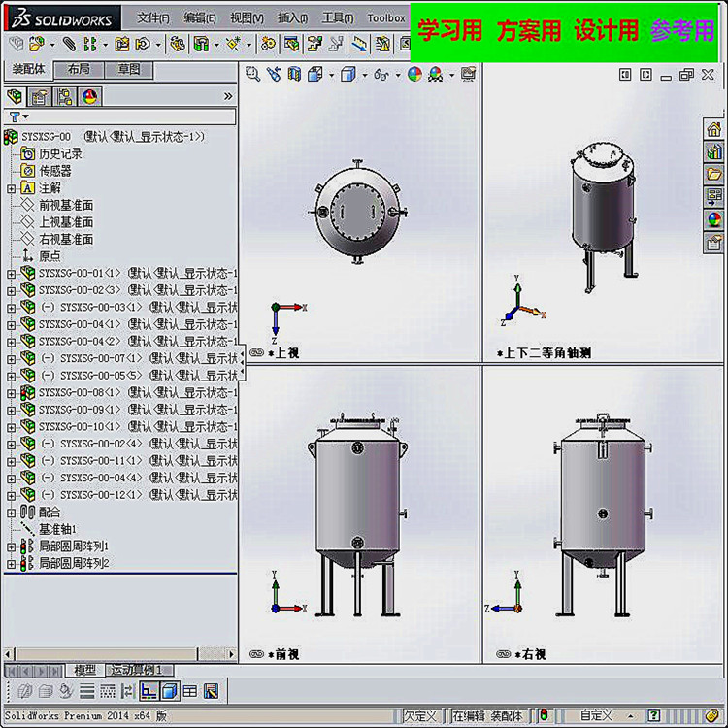Open the ConfigurationManager tab
Image resolution: width=728 pixels, height=728 pixels.
(x=64, y=96)
